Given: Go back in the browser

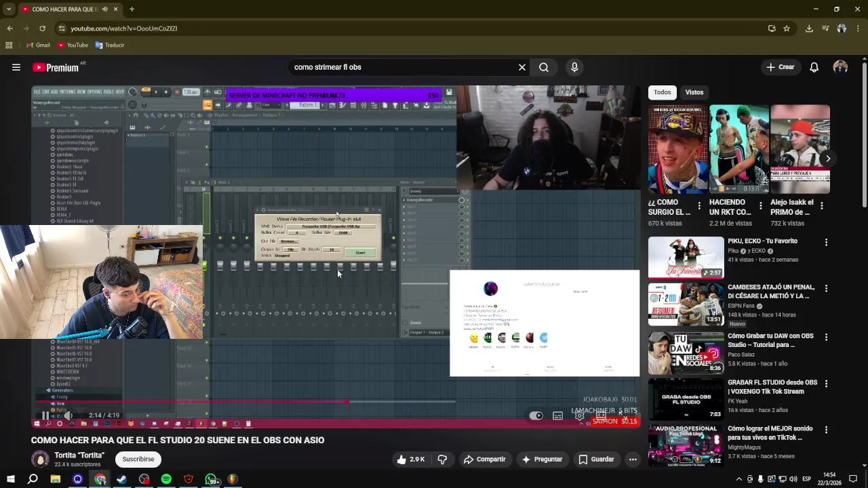Looking at the screenshot, I should pos(9,28).
